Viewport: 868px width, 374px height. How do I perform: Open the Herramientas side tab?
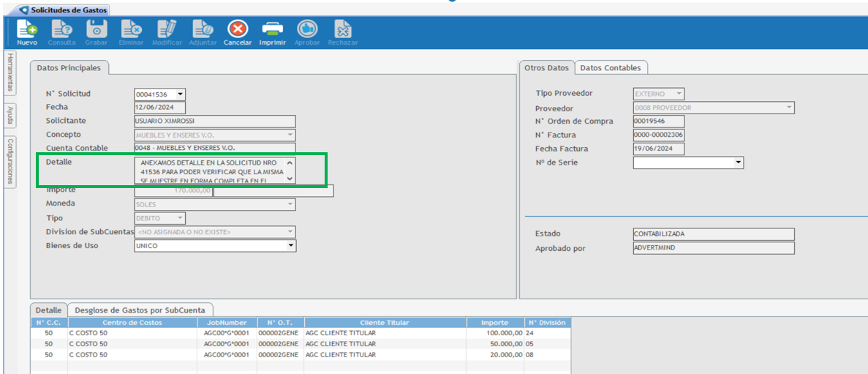[x=10, y=73]
